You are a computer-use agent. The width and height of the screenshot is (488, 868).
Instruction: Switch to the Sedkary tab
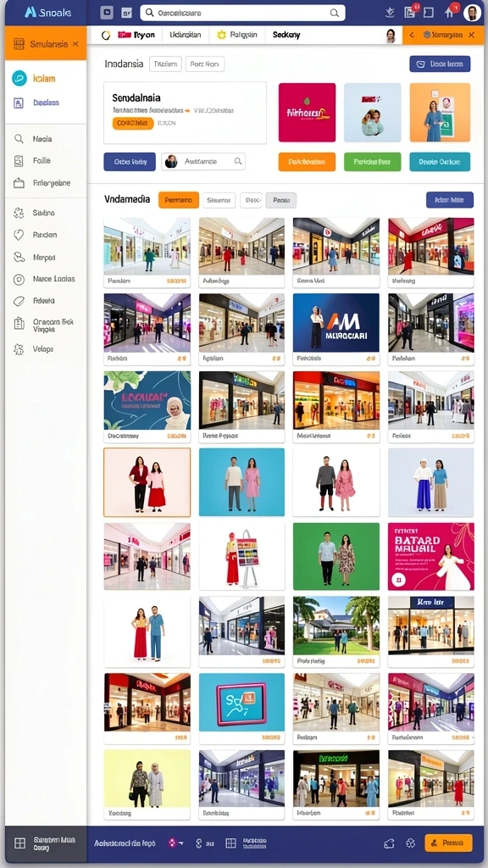(286, 35)
